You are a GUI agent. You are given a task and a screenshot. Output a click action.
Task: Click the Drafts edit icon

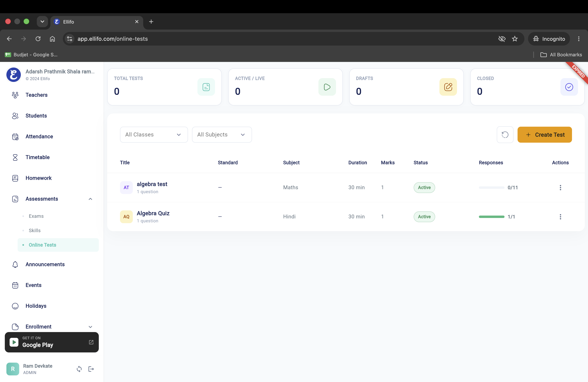pyautogui.click(x=448, y=87)
